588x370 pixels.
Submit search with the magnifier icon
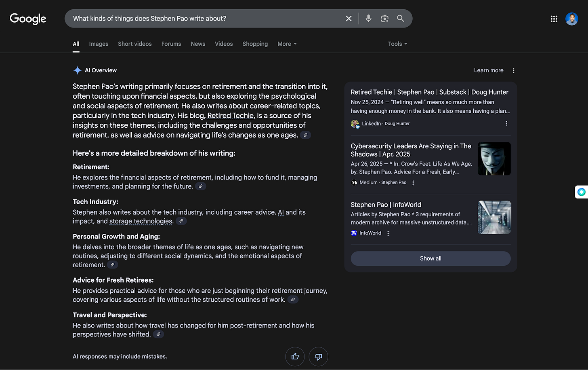tap(400, 19)
